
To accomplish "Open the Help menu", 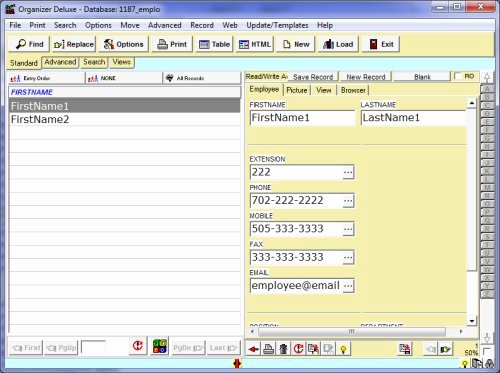I will coord(325,25).
